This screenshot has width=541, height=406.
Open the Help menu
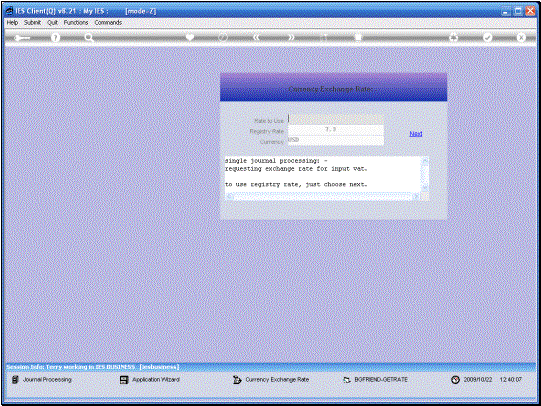click(x=12, y=22)
